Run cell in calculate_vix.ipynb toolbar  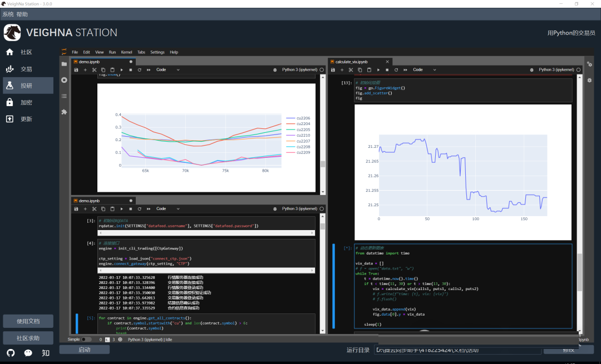378,70
